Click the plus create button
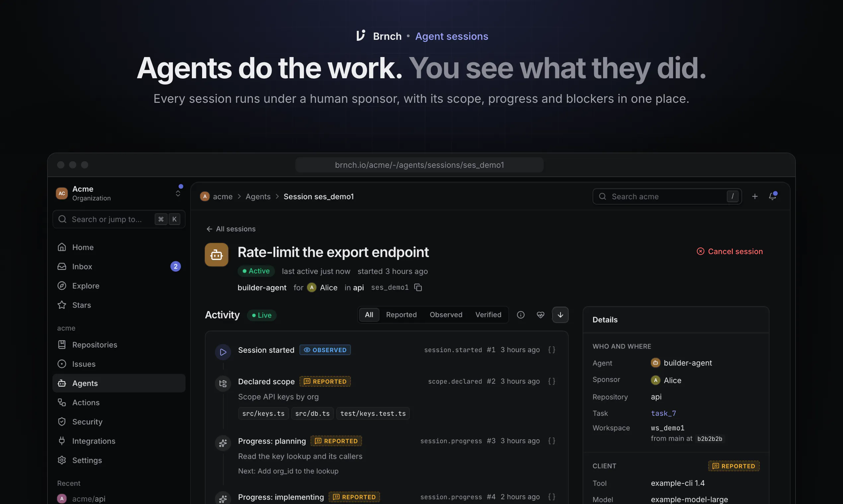843x504 pixels. (755, 196)
